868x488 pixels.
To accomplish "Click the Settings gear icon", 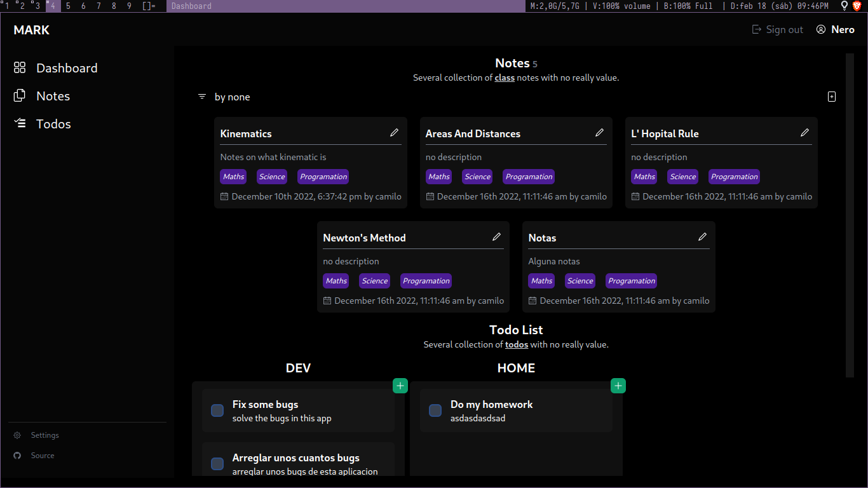I will point(17,435).
